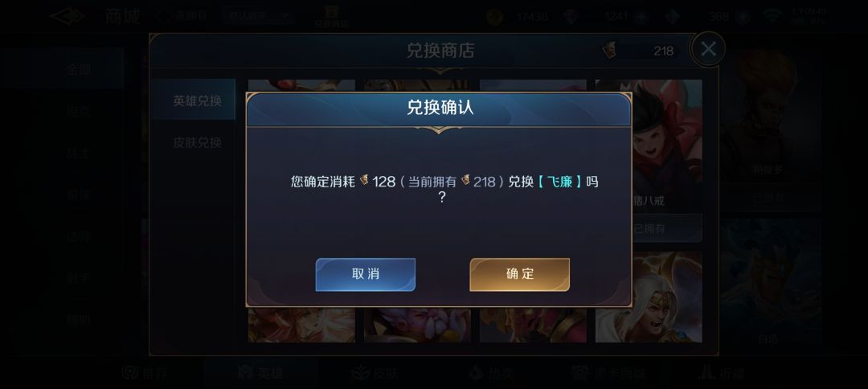Select 全部 category in left sidebar
This screenshot has width=868, height=389.
[x=79, y=69]
